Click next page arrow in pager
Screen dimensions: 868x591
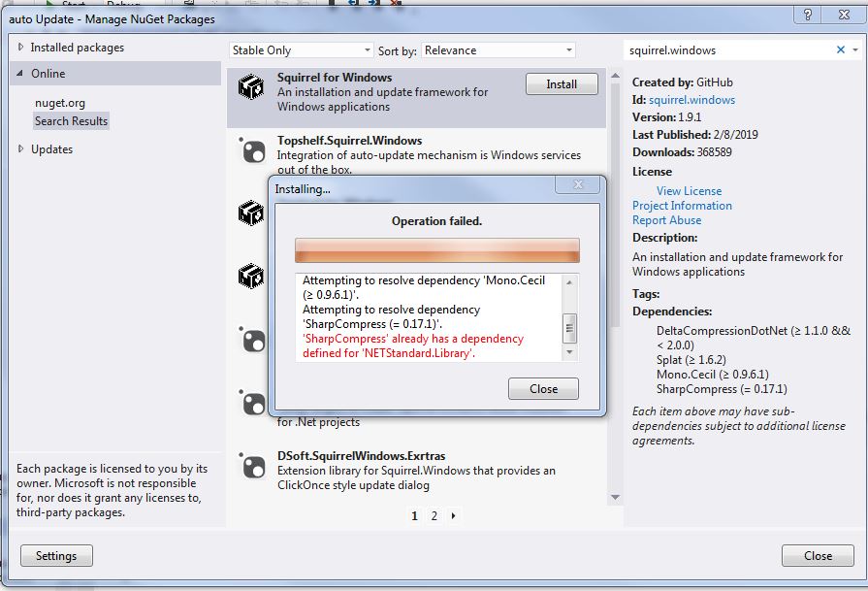453,515
